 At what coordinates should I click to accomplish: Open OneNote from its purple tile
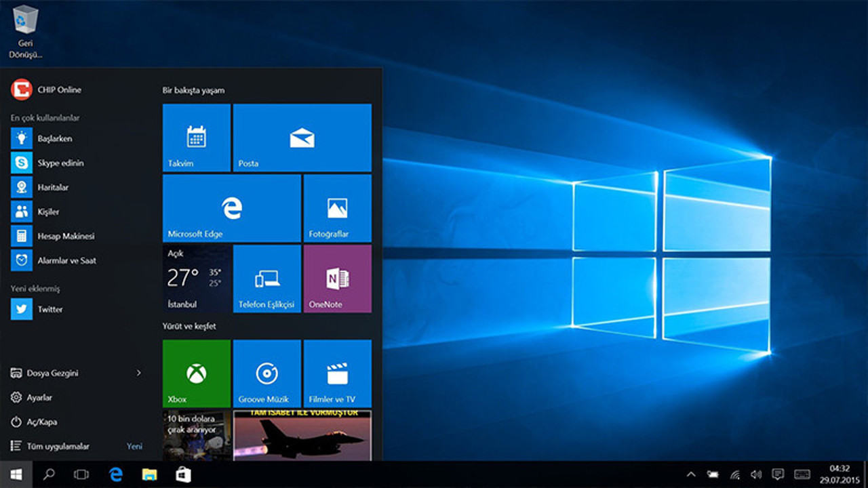337,279
